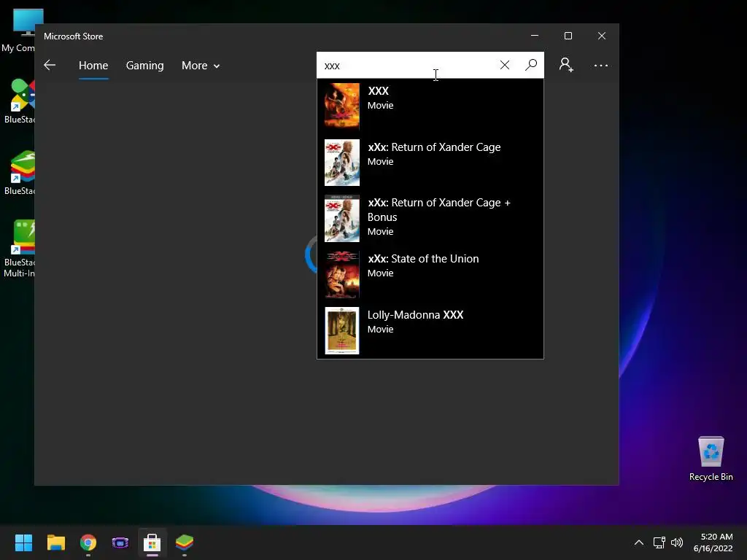Click the back arrow in Microsoft Store
Image resolution: width=747 pixels, height=560 pixels.
click(50, 65)
